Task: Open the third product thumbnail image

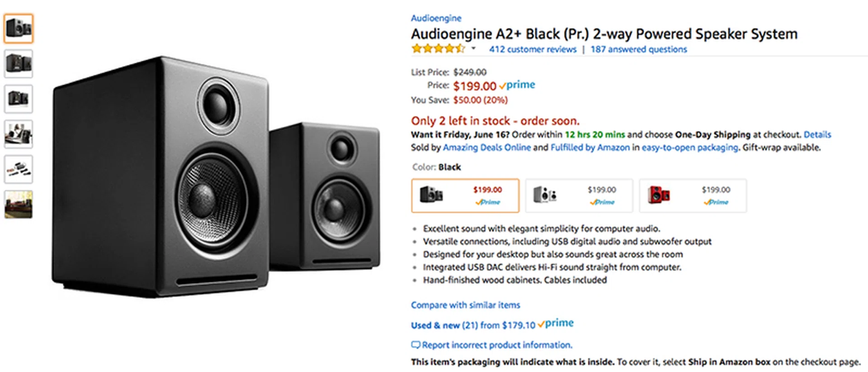Action: pyautogui.click(x=19, y=99)
